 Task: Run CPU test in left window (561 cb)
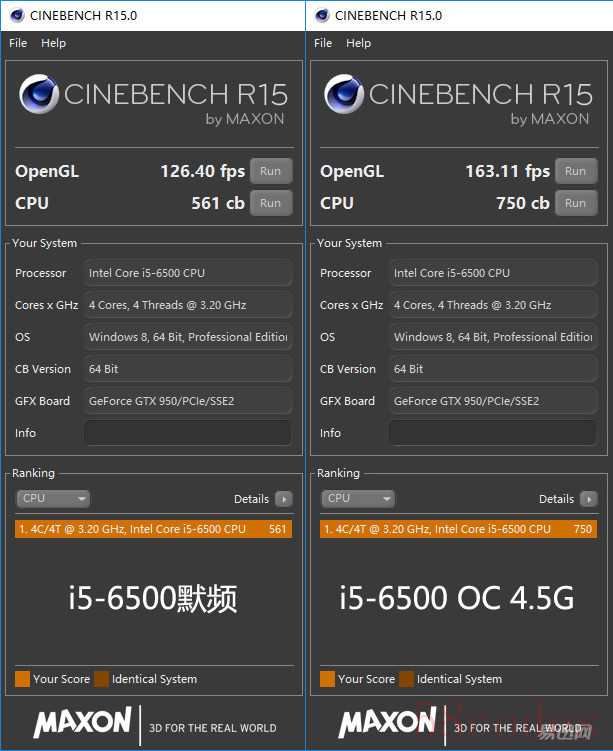click(x=271, y=203)
